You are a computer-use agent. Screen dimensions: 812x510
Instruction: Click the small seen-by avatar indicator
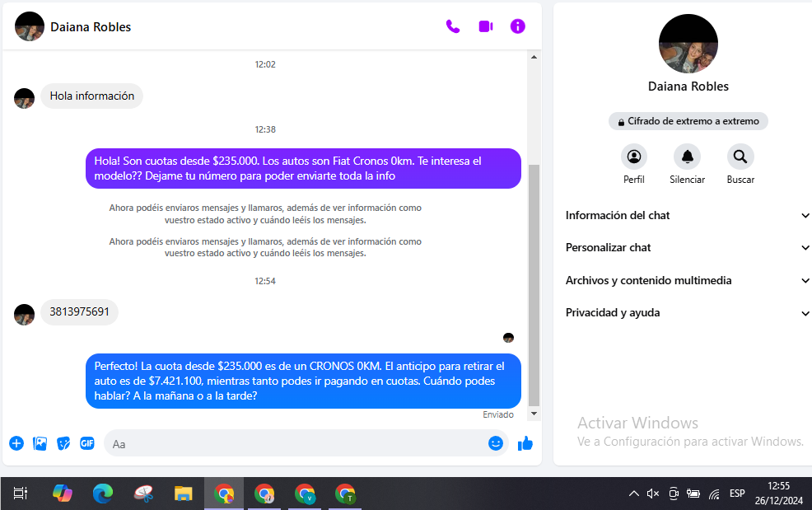[x=509, y=338]
